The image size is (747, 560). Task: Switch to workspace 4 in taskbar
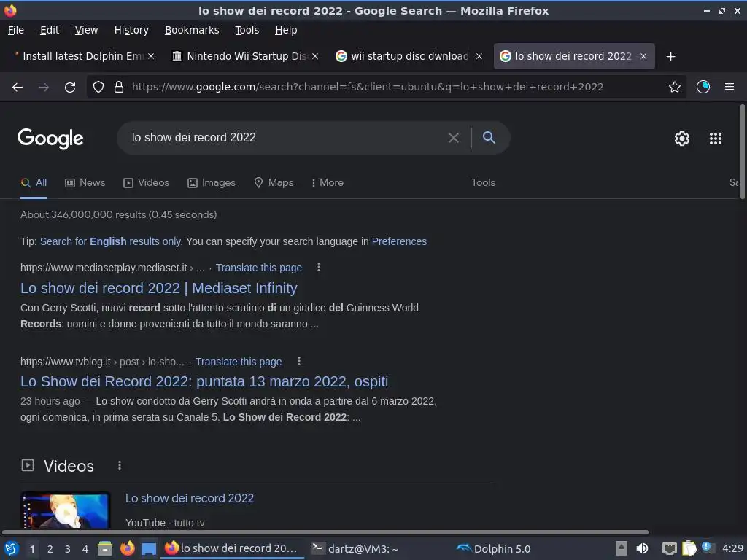point(85,549)
